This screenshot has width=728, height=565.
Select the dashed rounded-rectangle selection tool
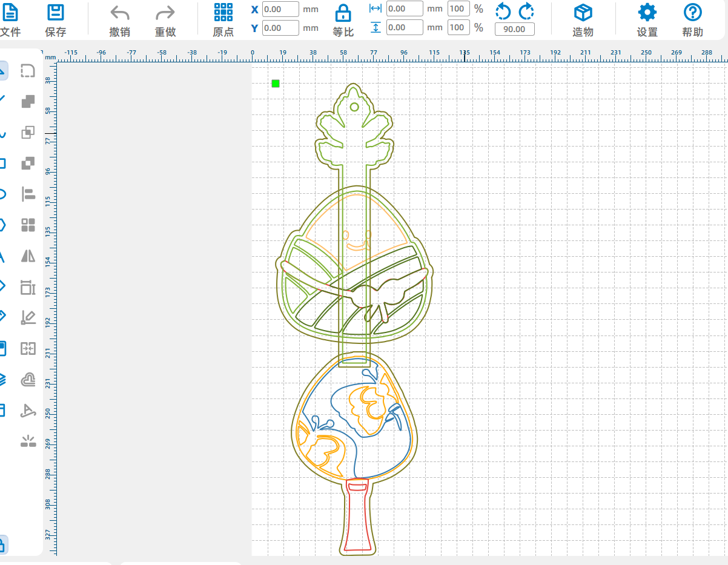pos(28,71)
